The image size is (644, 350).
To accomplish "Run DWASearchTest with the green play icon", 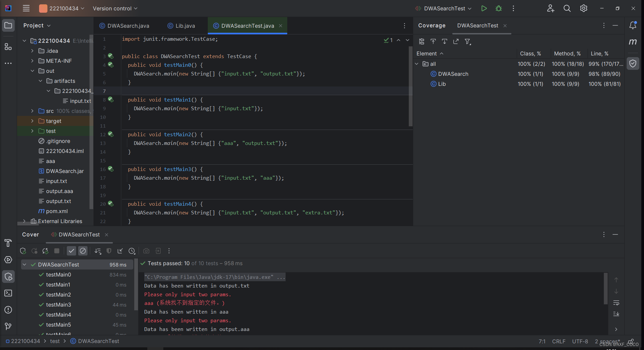I will point(484,8).
